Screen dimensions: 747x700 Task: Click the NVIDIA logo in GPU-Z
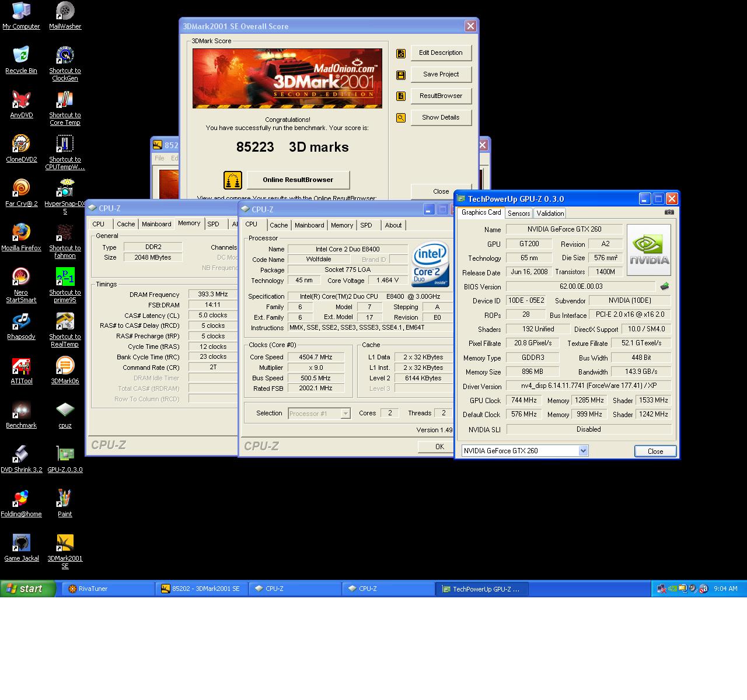[x=649, y=250]
